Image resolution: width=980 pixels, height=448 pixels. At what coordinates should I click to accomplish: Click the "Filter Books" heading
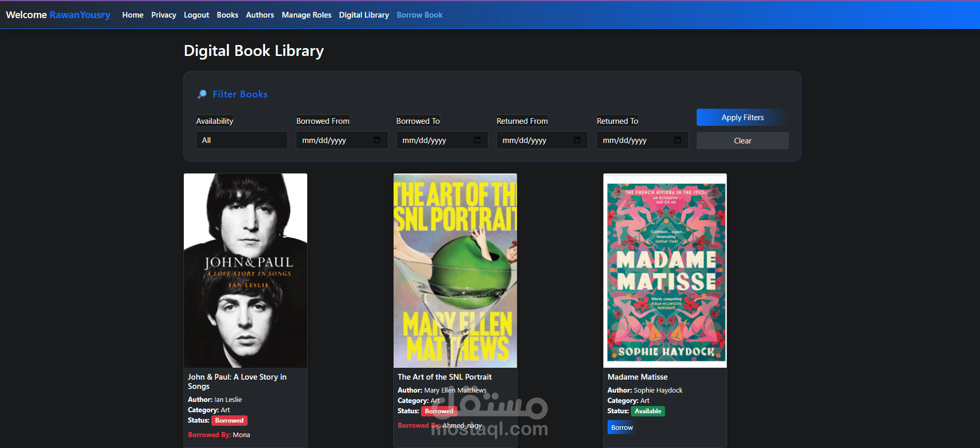click(x=240, y=94)
